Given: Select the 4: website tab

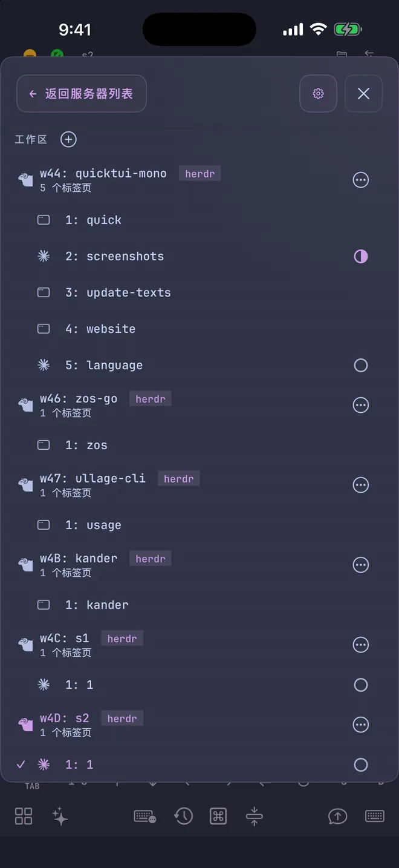Looking at the screenshot, I should (199, 329).
